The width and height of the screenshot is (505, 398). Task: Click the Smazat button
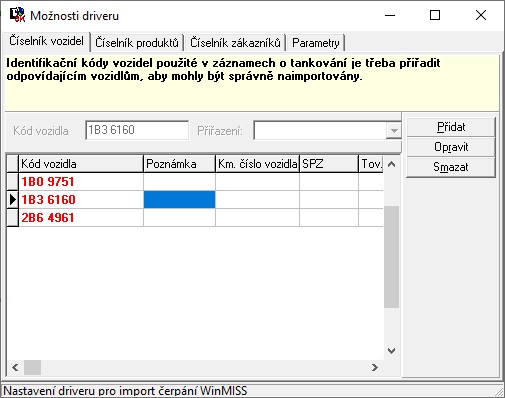[451, 167]
